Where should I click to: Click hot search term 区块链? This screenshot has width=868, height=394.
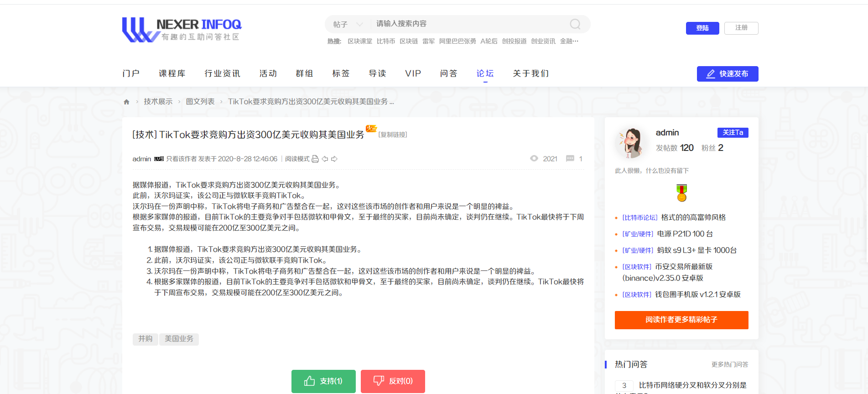(409, 41)
